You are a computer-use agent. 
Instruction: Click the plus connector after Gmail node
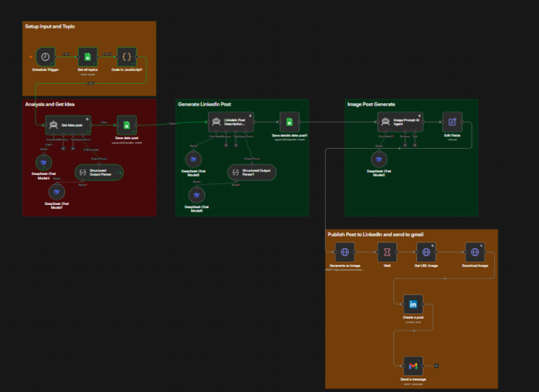point(436,366)
